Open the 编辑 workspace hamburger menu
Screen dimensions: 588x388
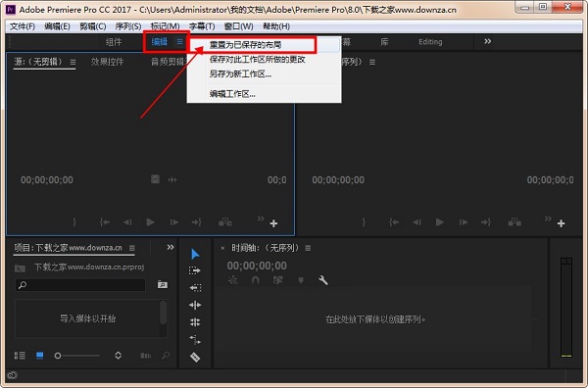point(179,41)
